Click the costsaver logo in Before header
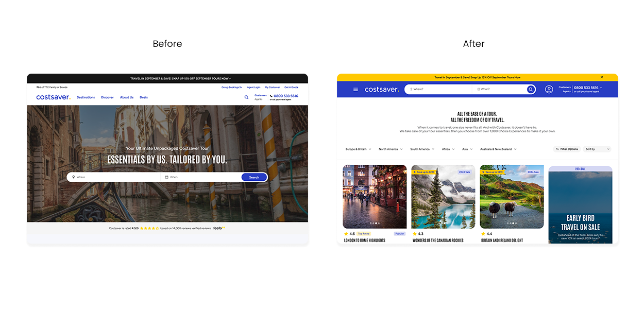The height and width of the screenshot is (309, 644). click(x=53, y=97)
